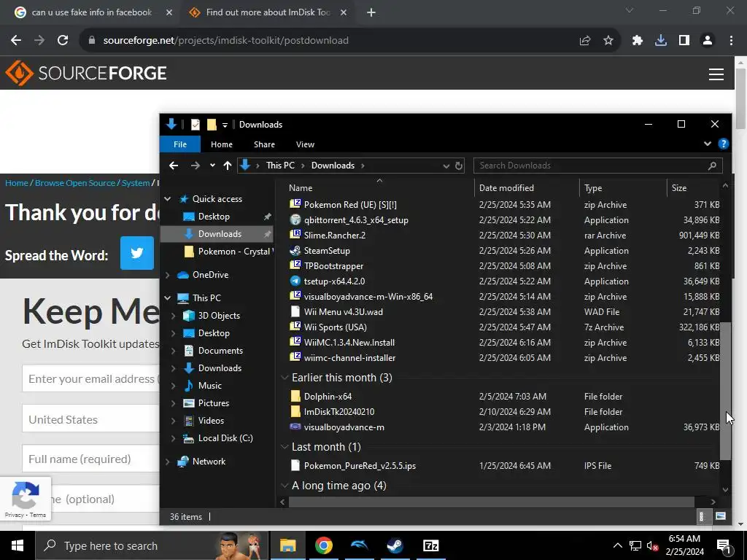This screenshot has width=747, height=560.
Task: Sort by Name column header
Action: (x=379, y=187)
